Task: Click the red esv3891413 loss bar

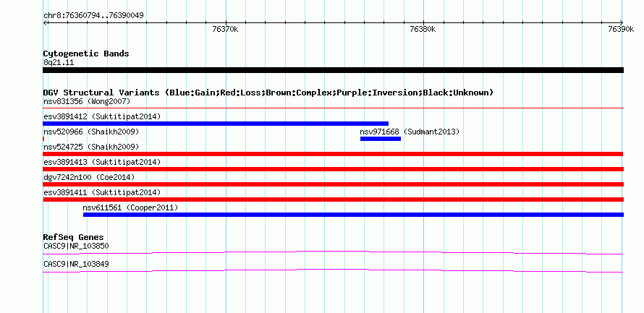Action: (333, 169)
